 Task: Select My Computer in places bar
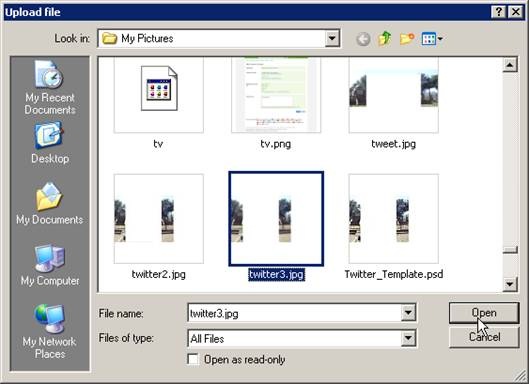pos(50,265)
